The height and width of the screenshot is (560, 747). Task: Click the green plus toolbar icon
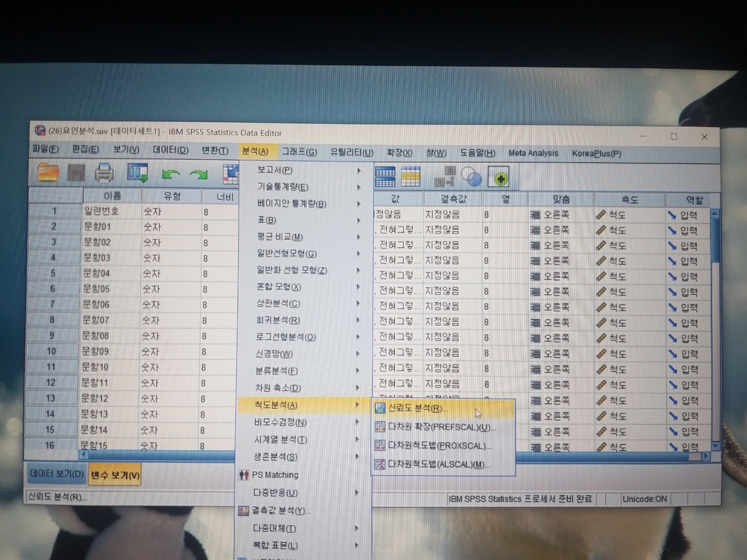tap(501, 177)
